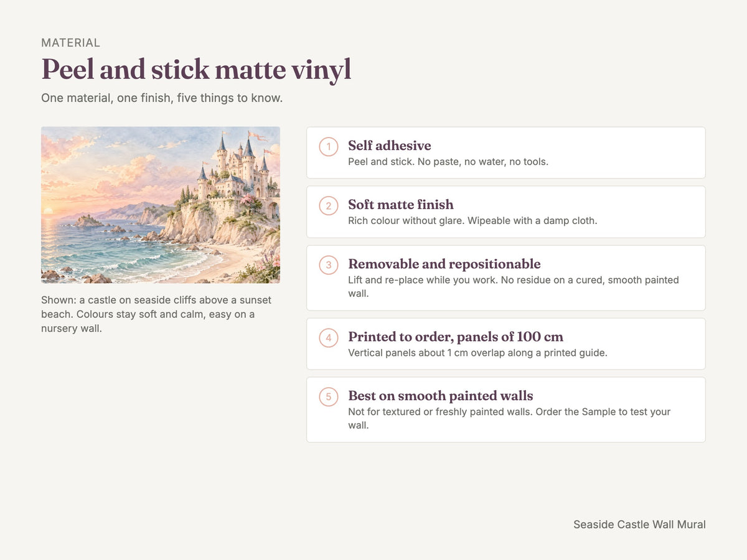Click the Seaside Castle Wall Mural footer text
The image size is (747, 560).
pos(639,525)
